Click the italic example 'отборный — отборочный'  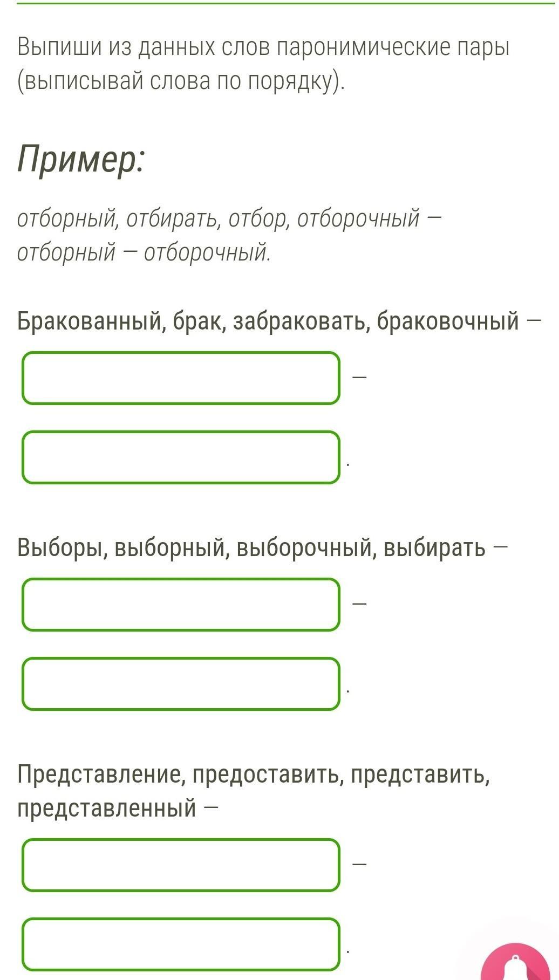(144, 252)
